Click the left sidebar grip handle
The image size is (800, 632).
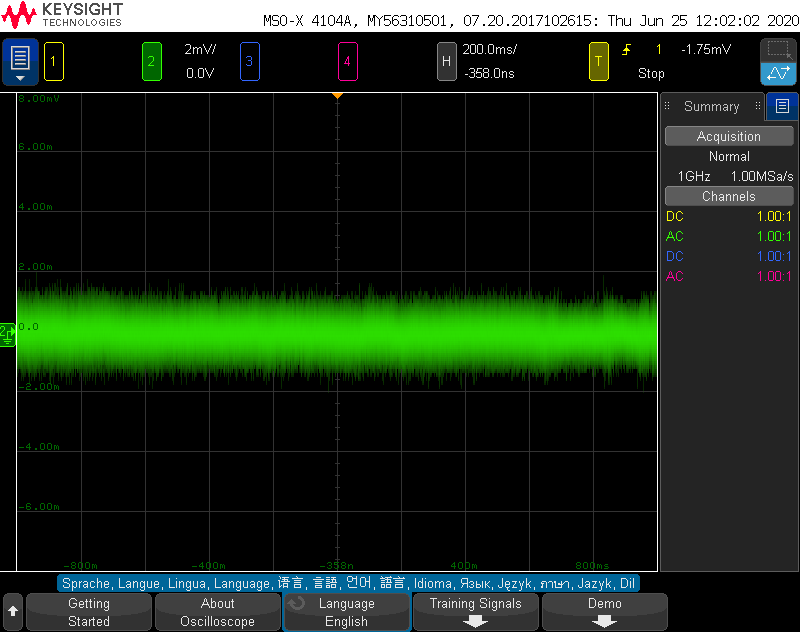pyautogui.click(x=667, y=106)
